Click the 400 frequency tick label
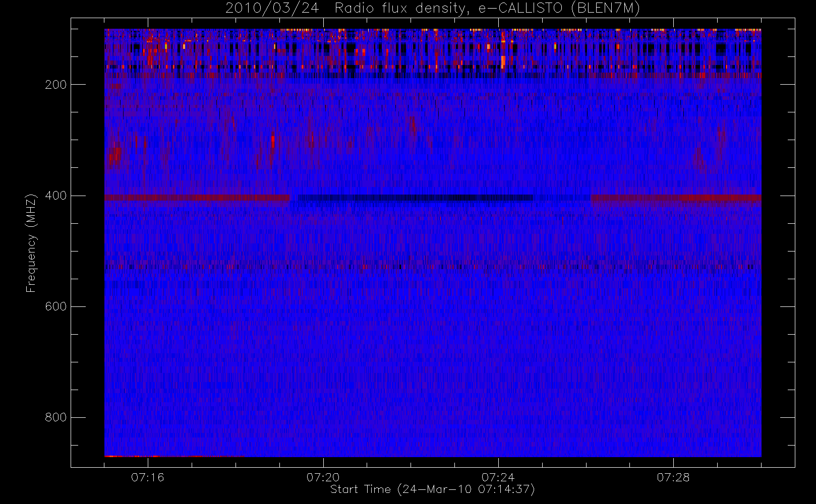This screenshot has height=504, width=816. 56,196
